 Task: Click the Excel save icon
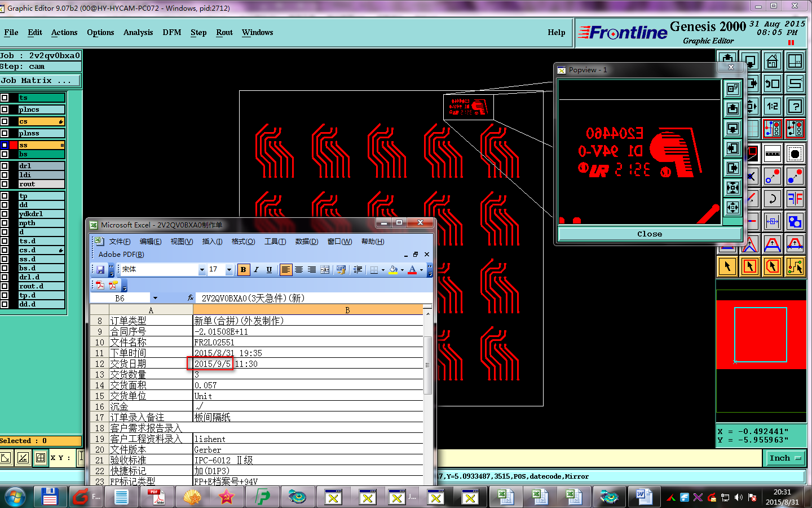tap(100, 270)
